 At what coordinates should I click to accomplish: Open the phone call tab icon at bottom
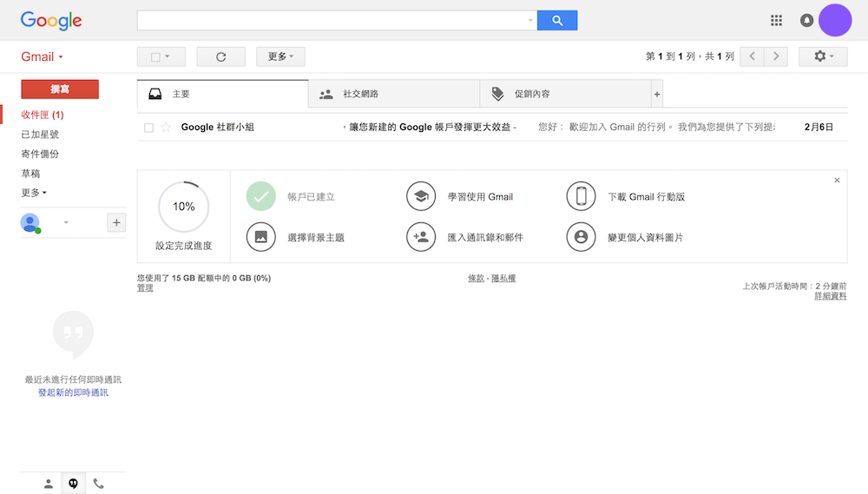click(x=98, y=484)
